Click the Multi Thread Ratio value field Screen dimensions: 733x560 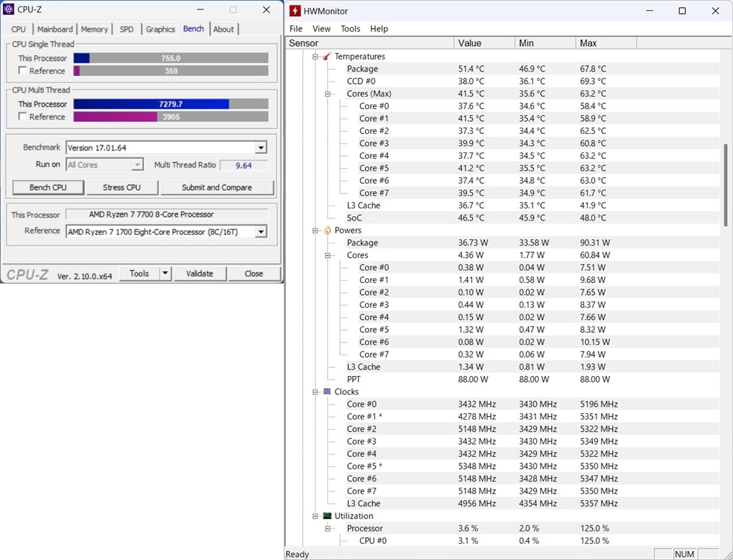click(244, 165)
